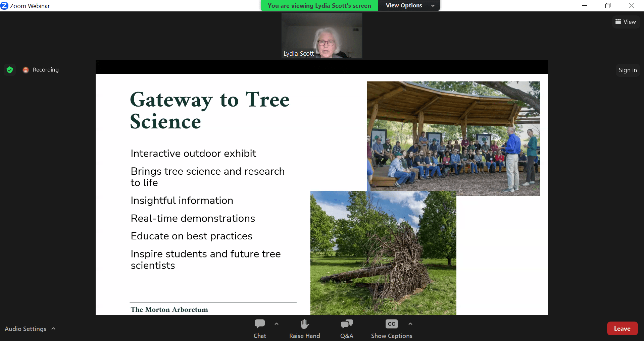Click the text Educate on best practices
Screen dimensions: 644x341
[191, 236]
